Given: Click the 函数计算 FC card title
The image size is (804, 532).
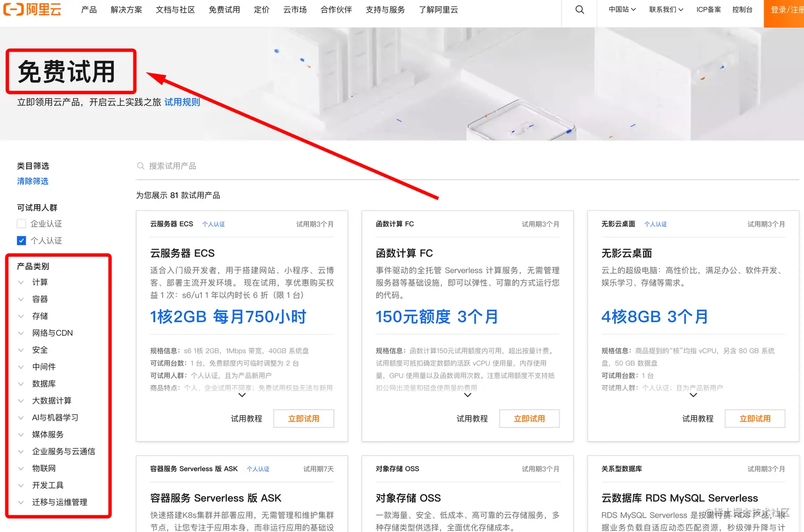Looking at the screenshot, I should point(404,254).
